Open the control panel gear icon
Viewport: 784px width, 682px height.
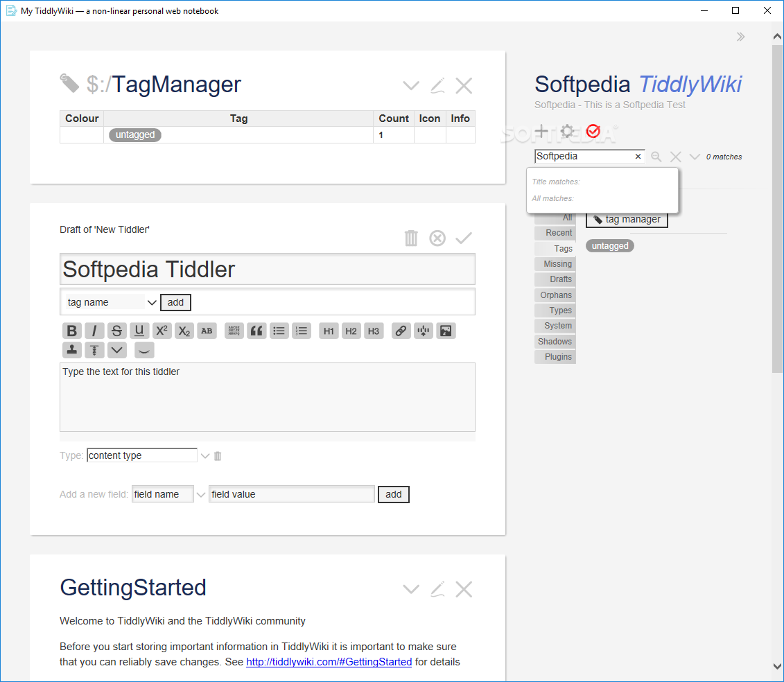pyautogui.click(x=567, y=131)
